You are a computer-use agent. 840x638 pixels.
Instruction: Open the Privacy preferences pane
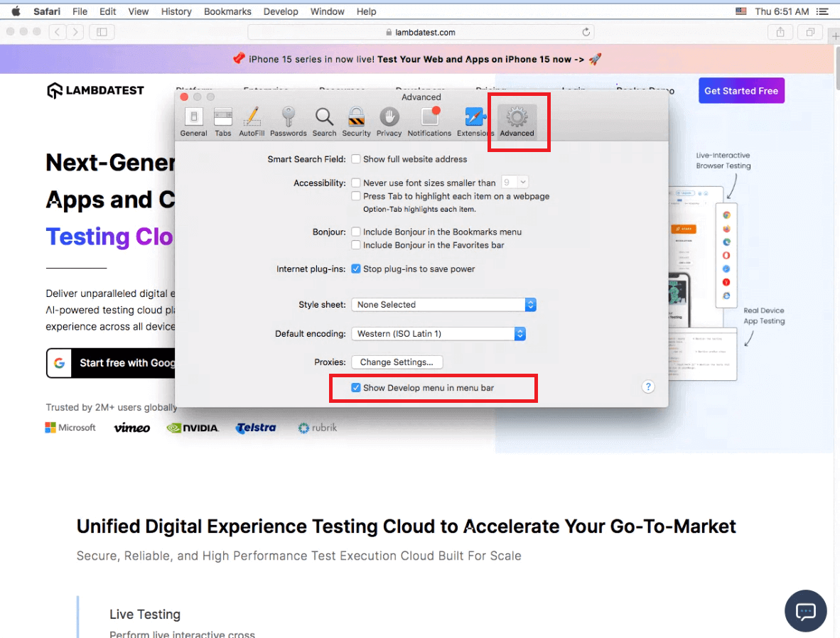[x=389, y=122]
